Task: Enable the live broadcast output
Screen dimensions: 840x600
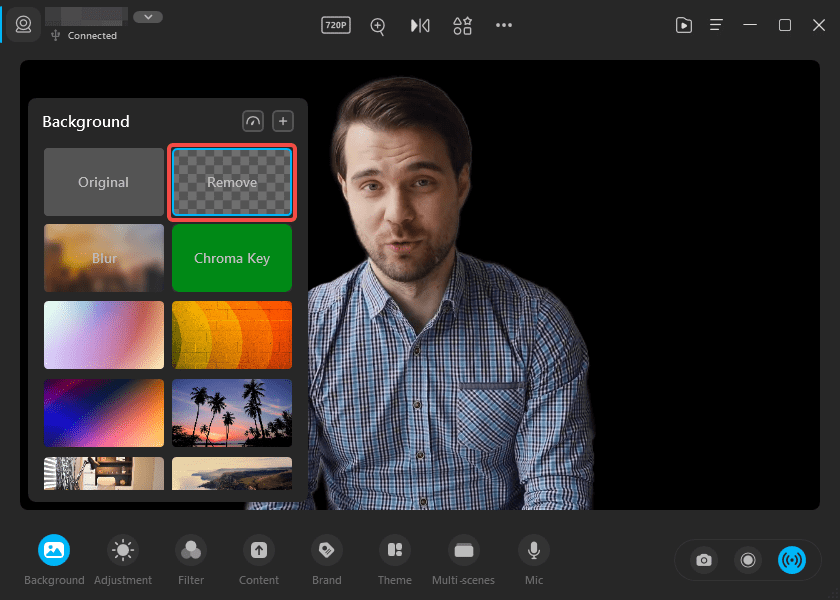Action: (793, 560)
